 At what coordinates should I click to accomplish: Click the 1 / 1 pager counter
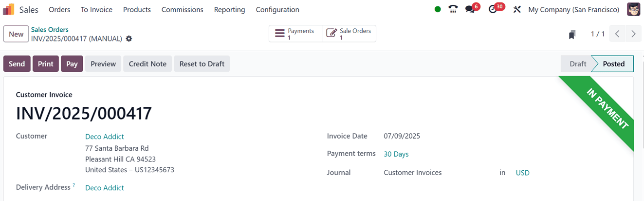tap(598, 34)
